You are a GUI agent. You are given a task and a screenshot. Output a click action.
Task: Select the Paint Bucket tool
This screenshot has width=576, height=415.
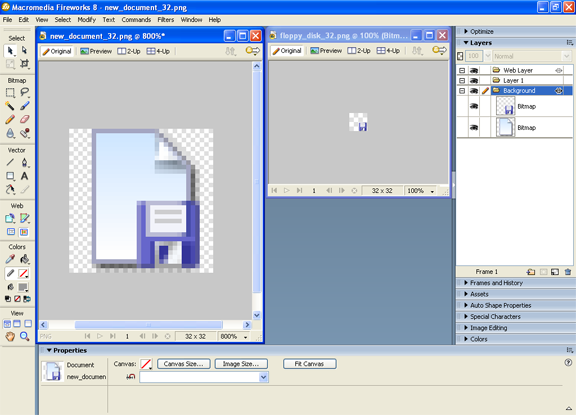coord(24,259)
